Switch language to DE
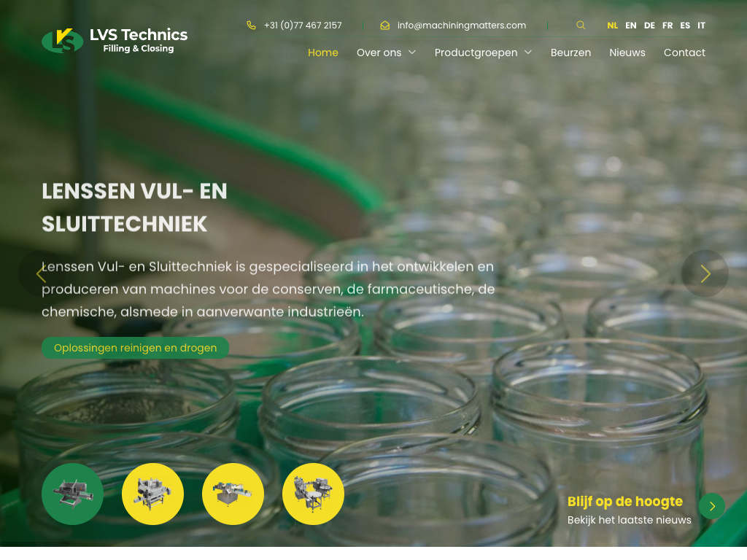The width and height of the screenshot is (747, 560). tap(649, 26)
